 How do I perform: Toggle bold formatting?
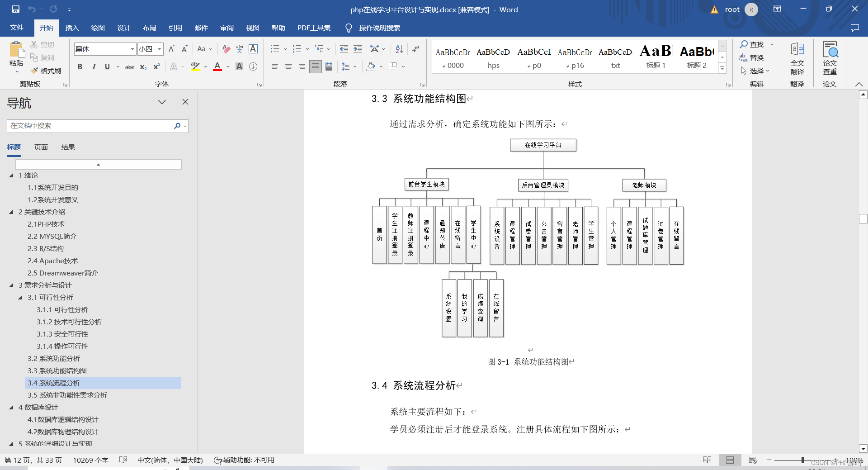pyautogui.click(x=80, y=67)
